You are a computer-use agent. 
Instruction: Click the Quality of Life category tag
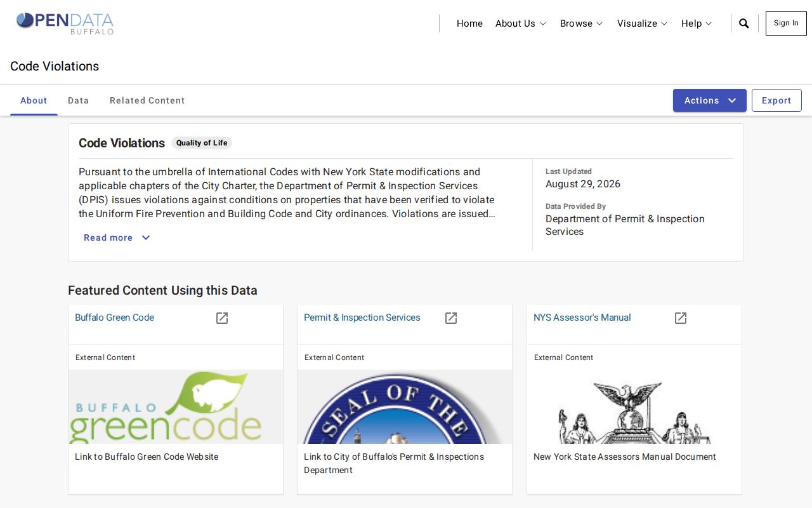tap(202, 143)
